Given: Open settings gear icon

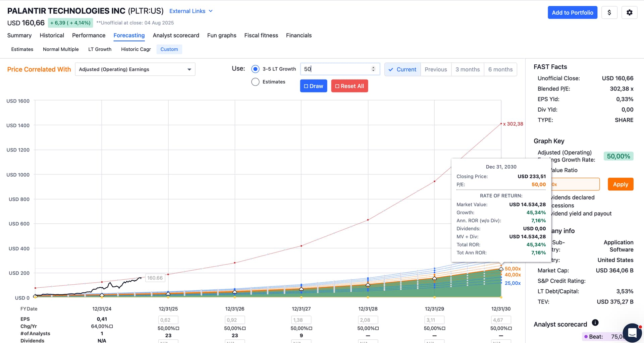Looking at the screenshot, I should [x=629, y=12].
